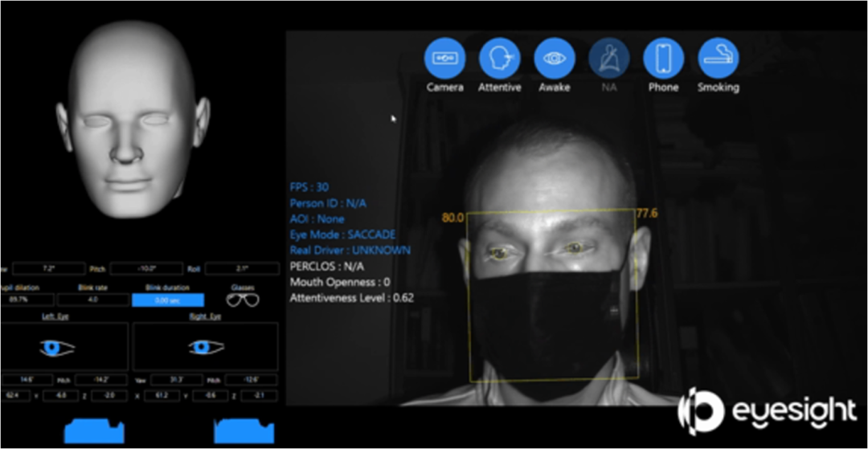Click the highlighted Blink duration field
Viewport: 868px width, 449px height.
point(168,300)
